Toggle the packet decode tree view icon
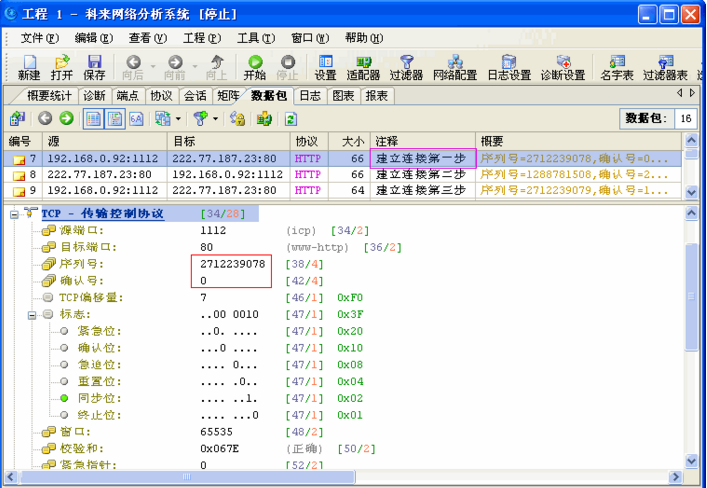Viewport: 707px width, 488px height. tap(115, 119)
